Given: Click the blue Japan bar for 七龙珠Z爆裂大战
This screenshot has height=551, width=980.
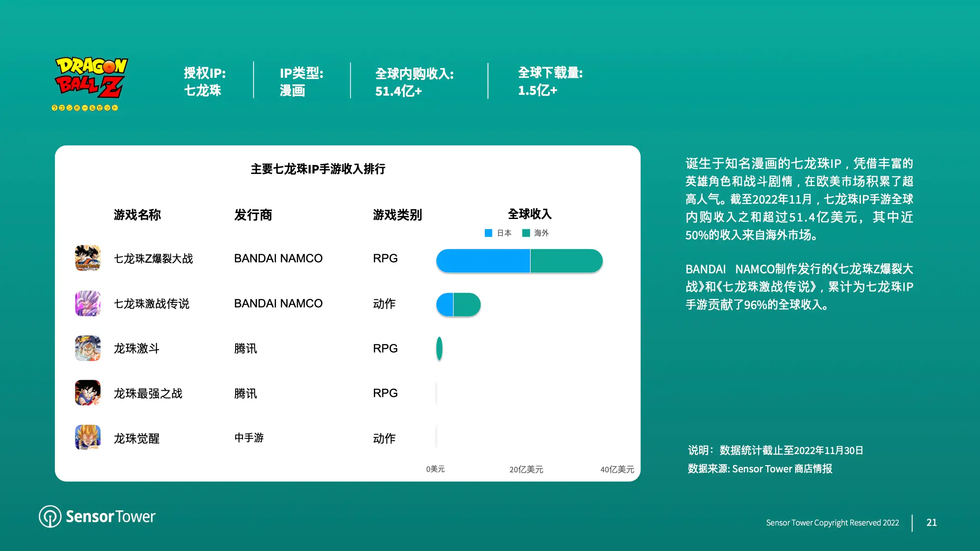Looking at the screenshot, I should pos(483,261).
